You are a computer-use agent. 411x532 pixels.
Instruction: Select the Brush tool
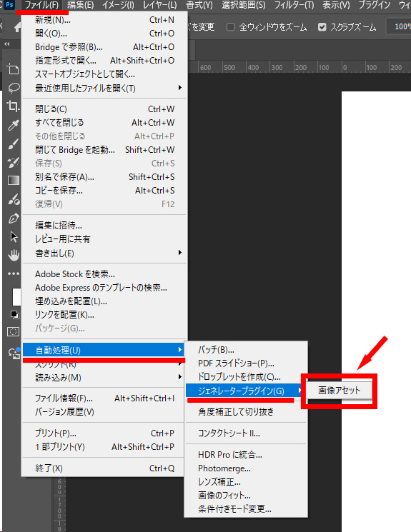pos(14,144)
